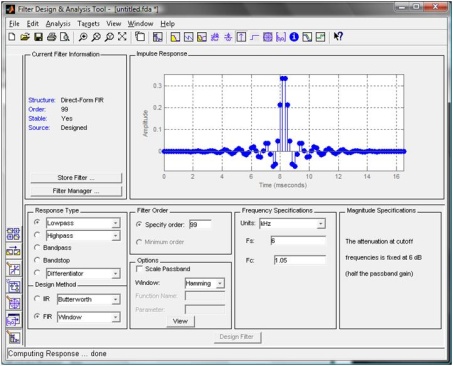Click the Print toolbar icon

51,37
